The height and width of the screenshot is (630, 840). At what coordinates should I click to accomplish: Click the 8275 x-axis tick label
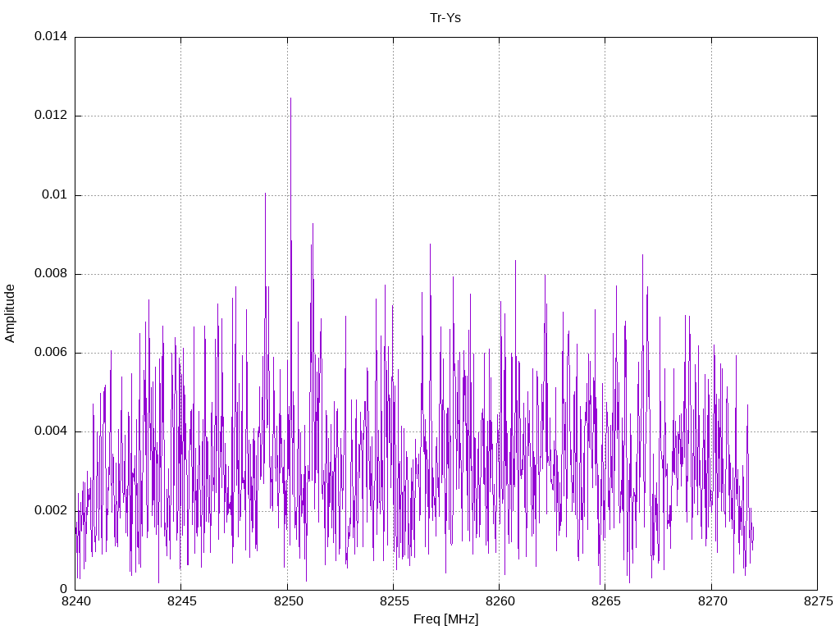(817, 601)
